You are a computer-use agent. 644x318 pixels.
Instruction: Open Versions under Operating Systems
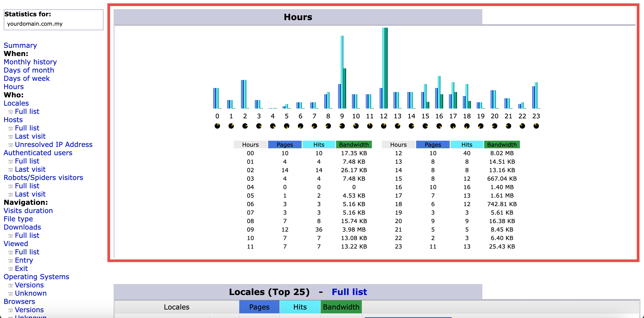pos(29,285)
